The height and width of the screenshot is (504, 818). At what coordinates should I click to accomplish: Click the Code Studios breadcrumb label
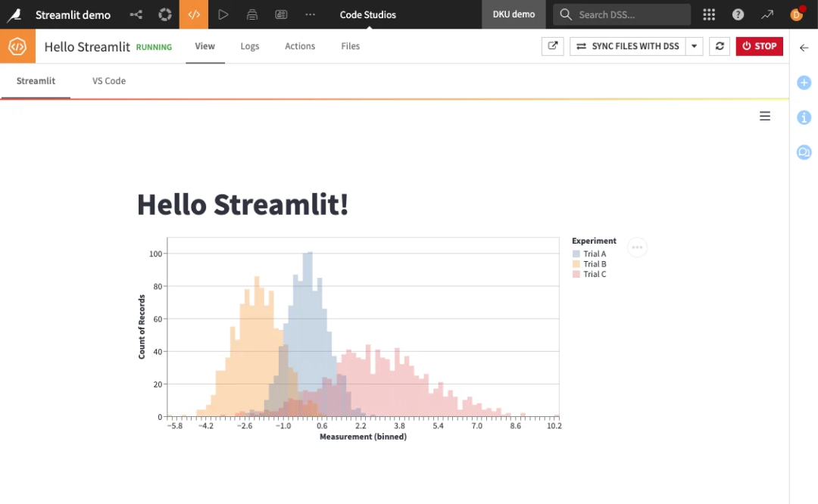(x=368, y=14)
